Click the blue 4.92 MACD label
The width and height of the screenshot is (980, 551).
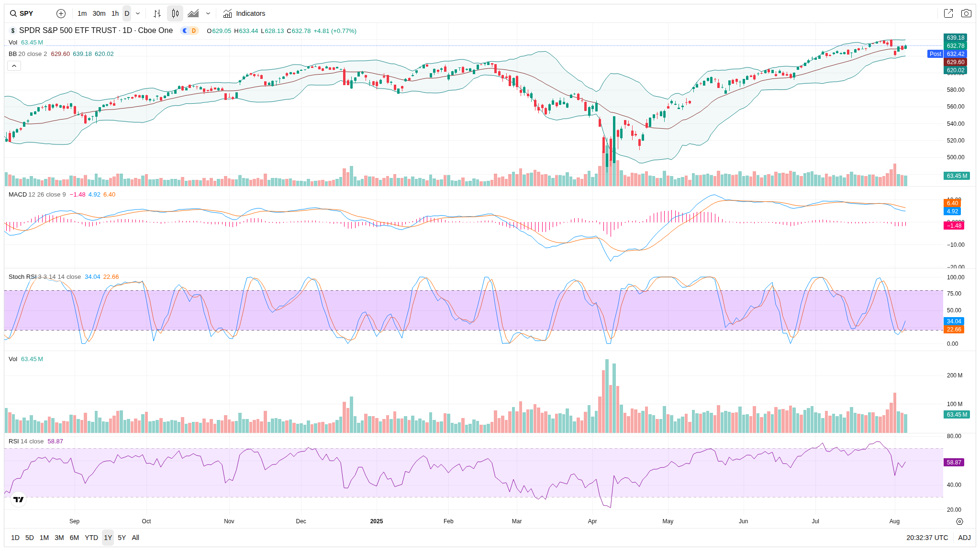click(x=952, y=211)
